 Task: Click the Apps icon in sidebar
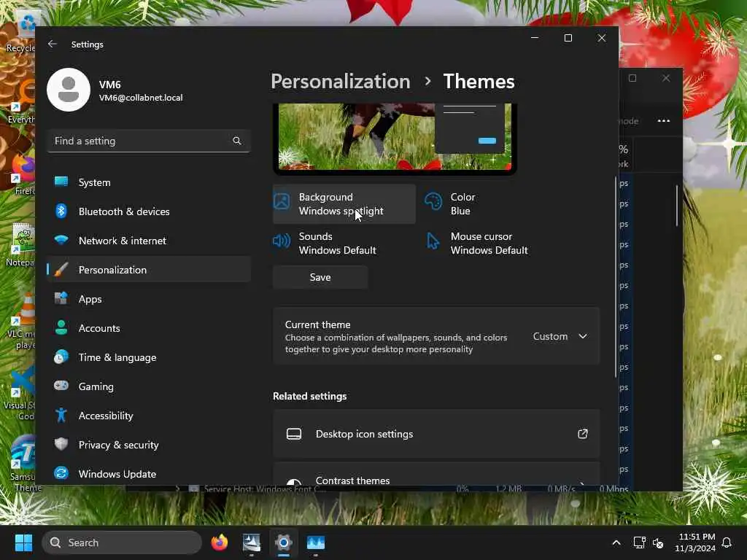(x=61, y=298)
